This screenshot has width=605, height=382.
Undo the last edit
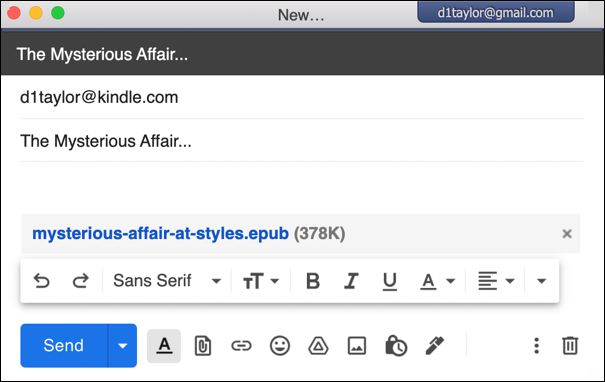tap(42, 281)
